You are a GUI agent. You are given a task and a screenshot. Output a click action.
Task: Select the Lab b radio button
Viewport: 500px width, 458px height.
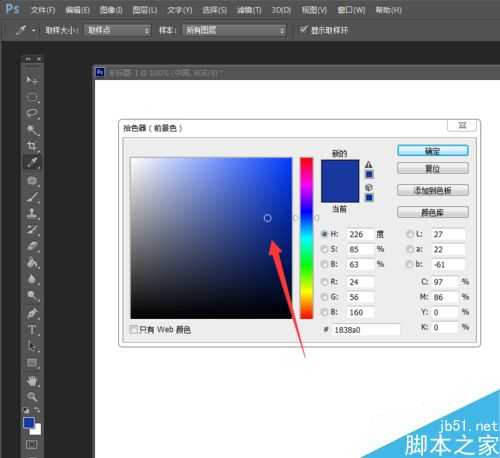(410, 264)
